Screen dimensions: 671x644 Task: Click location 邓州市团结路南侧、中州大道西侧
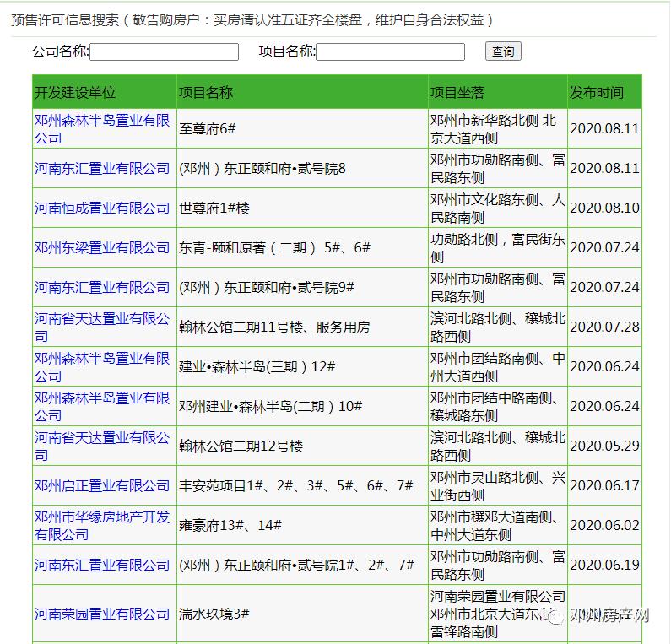(498, 366)
